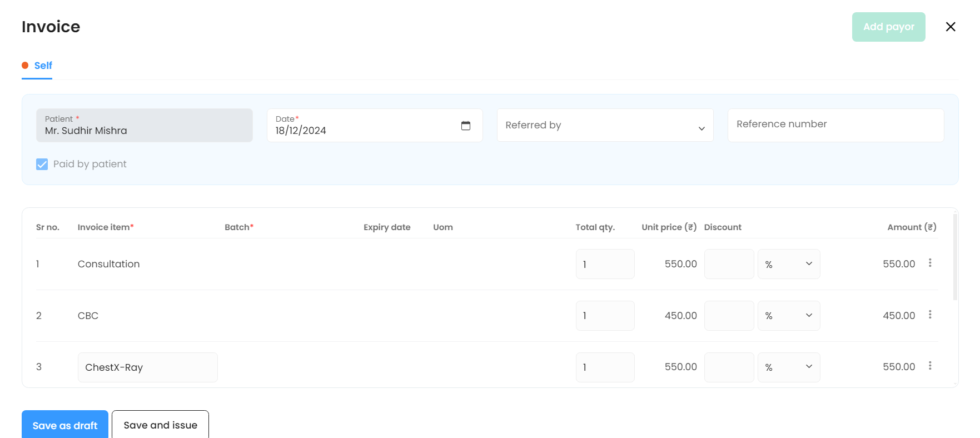Click the invoice items table scrollbar
980x438 pixels.
pyautogui.click(x=955, y=257)
